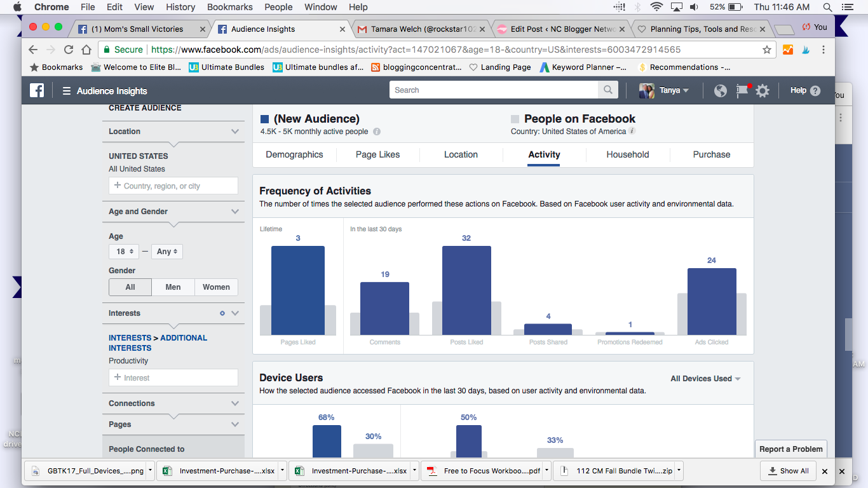Click Show All downloads button
868x488 pixels.
tap(789, 471)
